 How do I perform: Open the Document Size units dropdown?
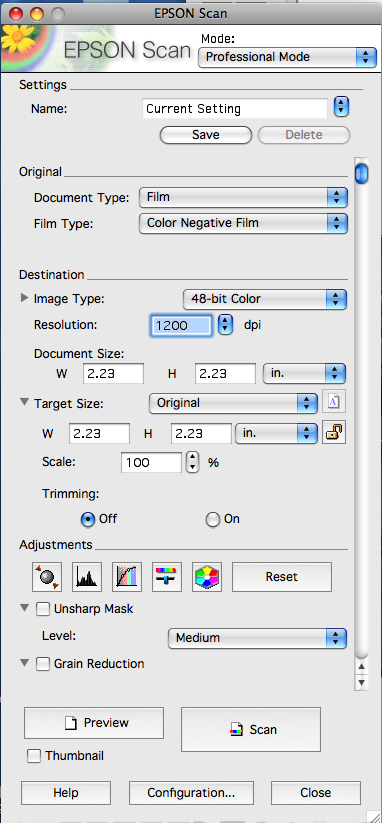click(x=304, y=374)
